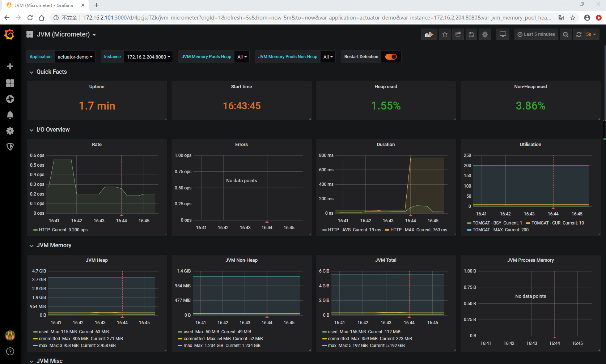Click the refresh dashboard button
Screen dimensions: 606x364
coord(579,34)
